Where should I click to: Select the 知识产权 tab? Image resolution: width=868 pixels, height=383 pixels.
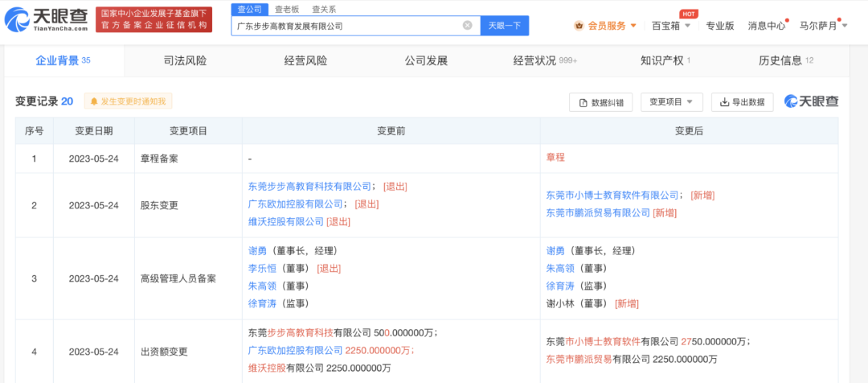click(x=665, y=60)
